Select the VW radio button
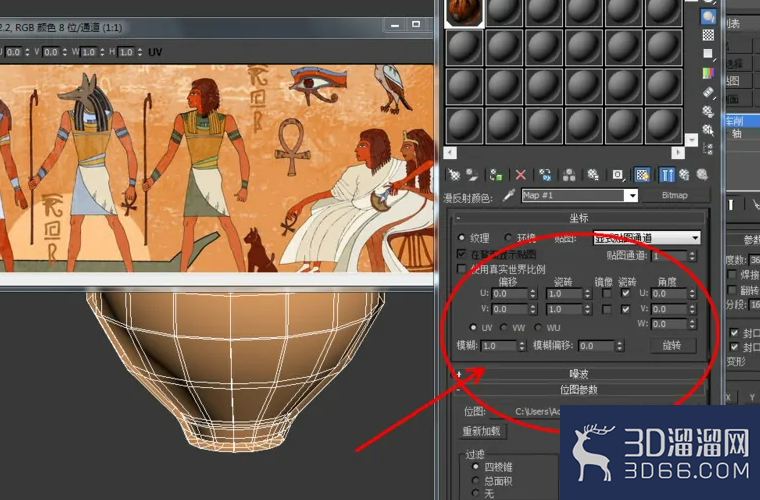The image size is (760, 500). [x=504, y=328]
